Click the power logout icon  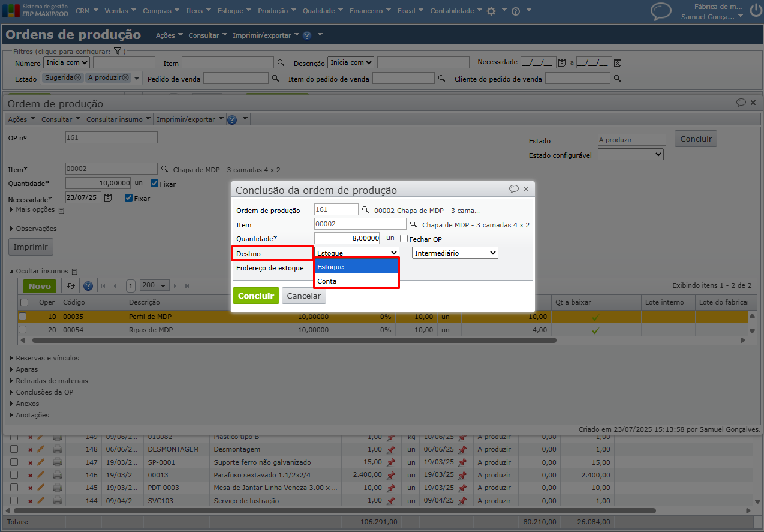point(754,10)
